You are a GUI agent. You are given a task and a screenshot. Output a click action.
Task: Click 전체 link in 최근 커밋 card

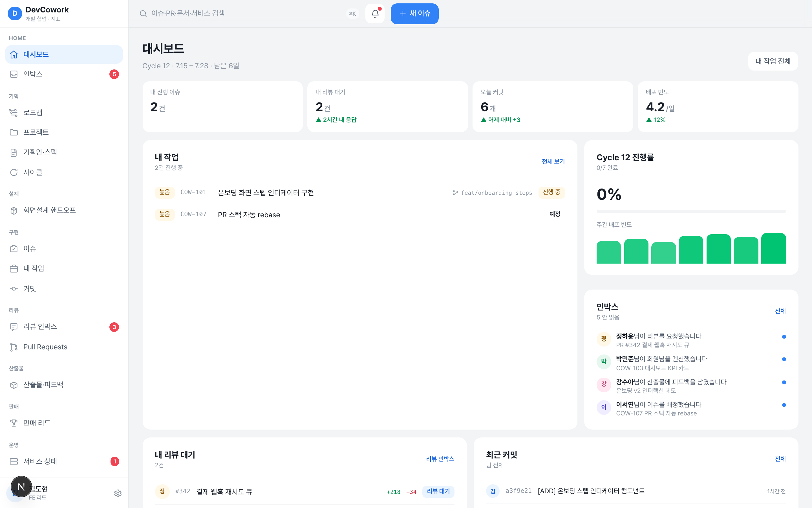780,459
